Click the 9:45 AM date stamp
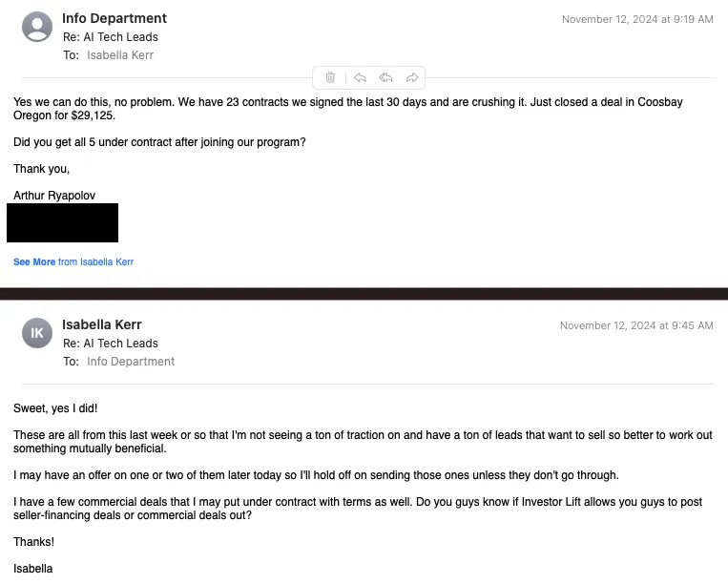 pos(636,325)
